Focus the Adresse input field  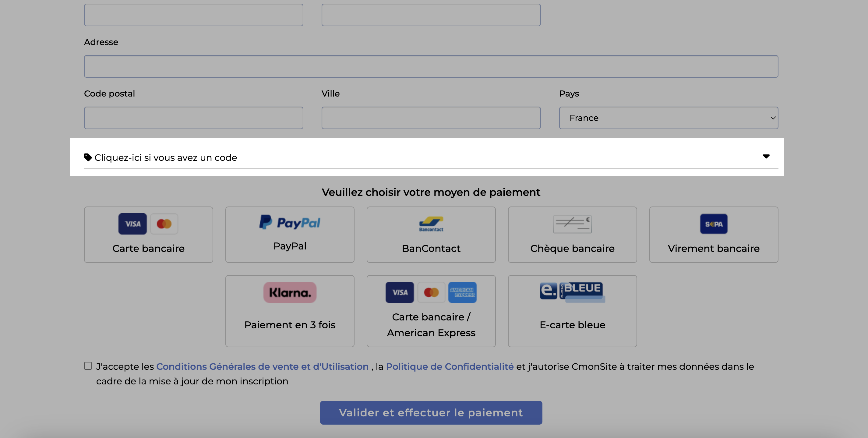(x=431, y=66)
